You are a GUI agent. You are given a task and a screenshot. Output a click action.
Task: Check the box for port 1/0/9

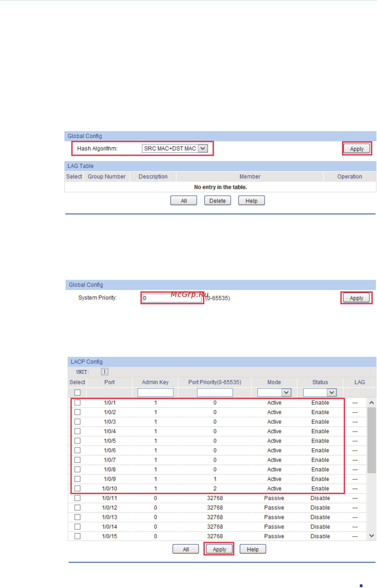pos(77,479)
